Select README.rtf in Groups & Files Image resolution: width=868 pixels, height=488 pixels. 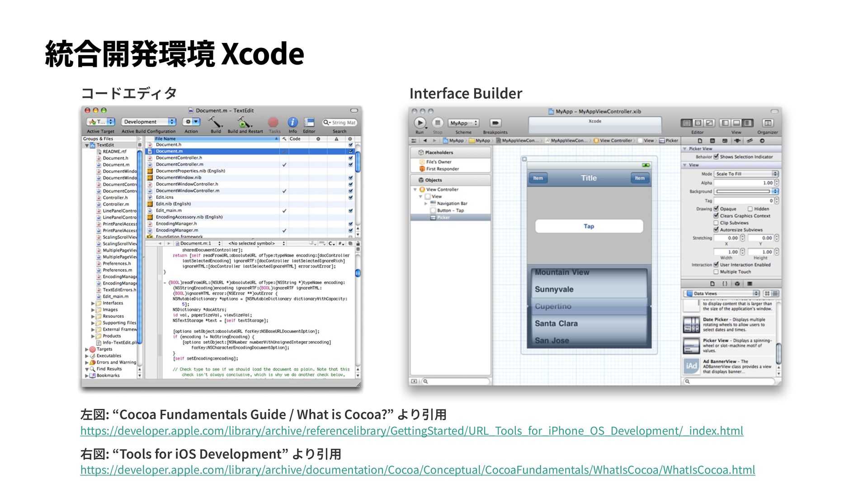pyautogui.click(x=114, y=152)
